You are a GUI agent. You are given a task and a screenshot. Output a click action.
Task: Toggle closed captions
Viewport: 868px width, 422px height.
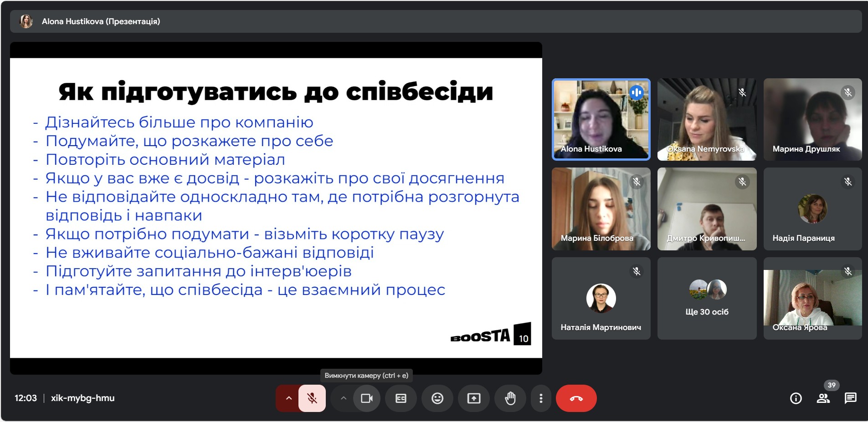pos(401,398)
